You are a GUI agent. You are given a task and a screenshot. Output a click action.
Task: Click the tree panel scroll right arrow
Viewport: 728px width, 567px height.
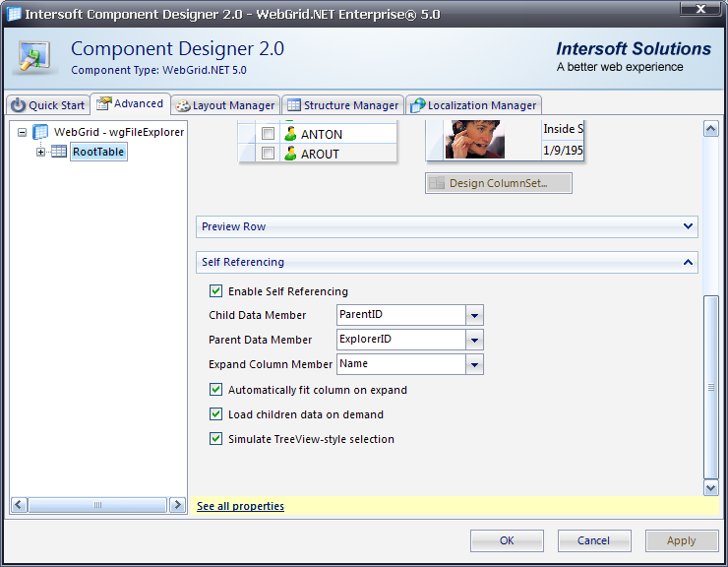click(177, 505)
